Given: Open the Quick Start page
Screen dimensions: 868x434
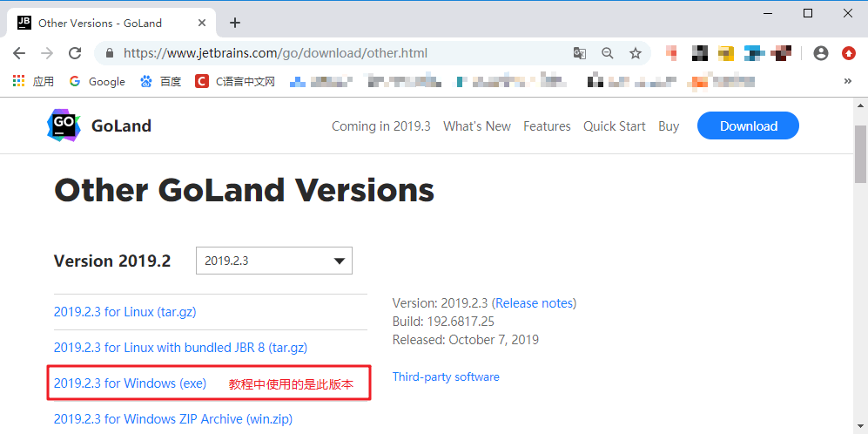Looking at the screenshot, I should click(615, 126).
